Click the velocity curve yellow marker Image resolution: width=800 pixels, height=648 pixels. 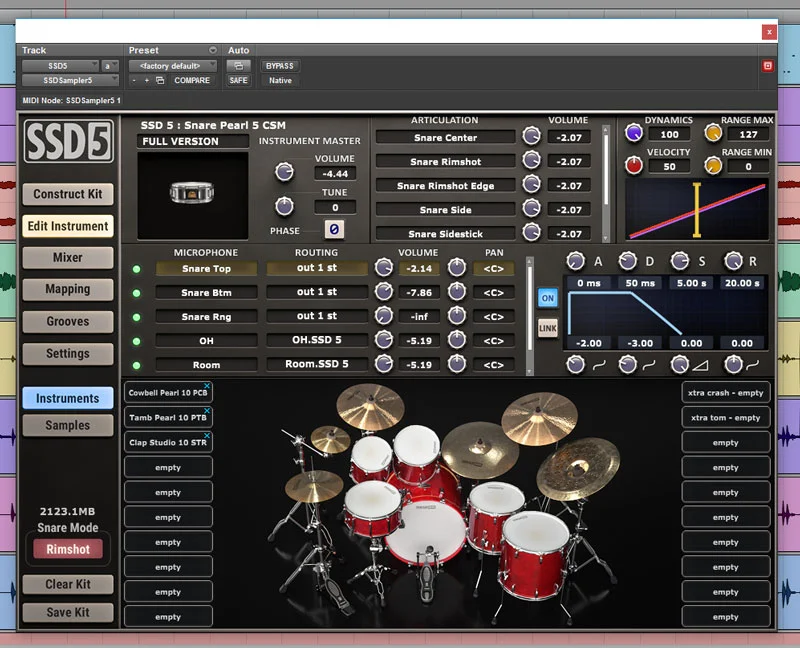coord(696,210)
